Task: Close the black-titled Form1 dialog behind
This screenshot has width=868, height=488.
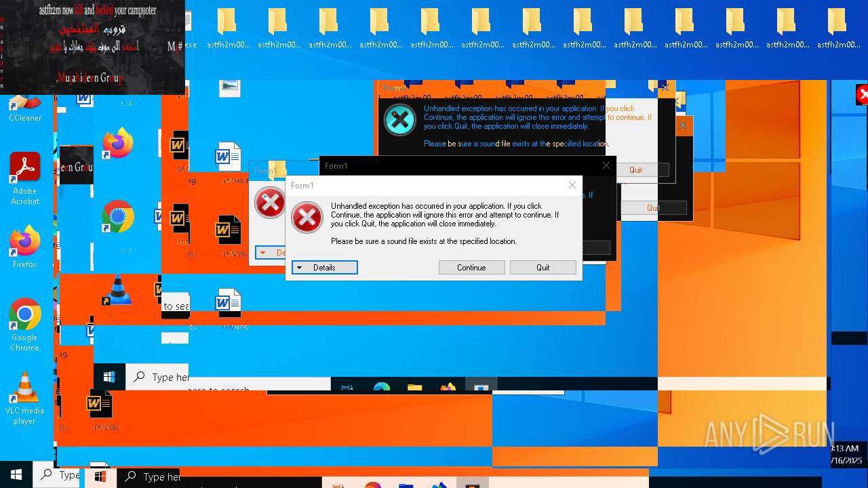Action: coord(606,165)
